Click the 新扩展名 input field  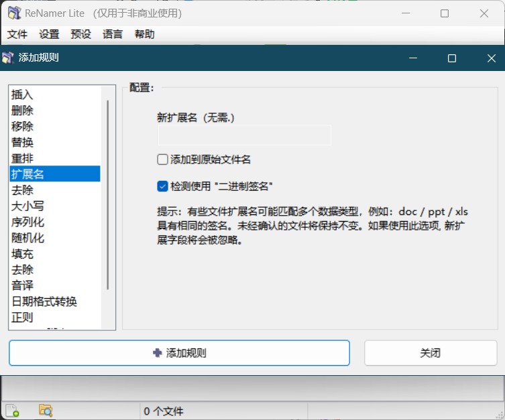244,135
